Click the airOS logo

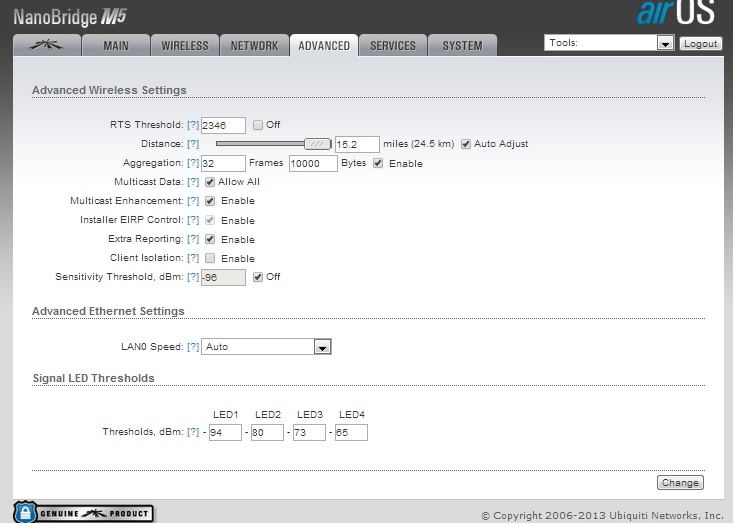coord(676,12)
